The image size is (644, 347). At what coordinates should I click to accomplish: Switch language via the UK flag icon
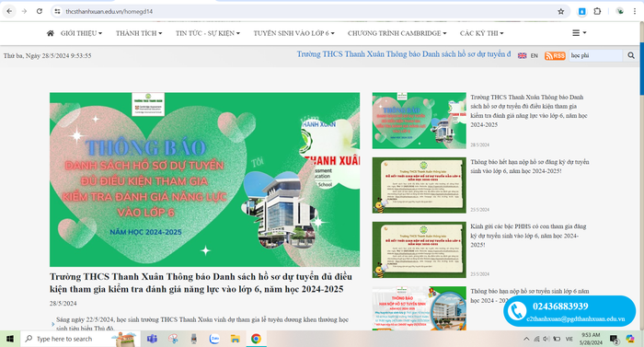522,55
